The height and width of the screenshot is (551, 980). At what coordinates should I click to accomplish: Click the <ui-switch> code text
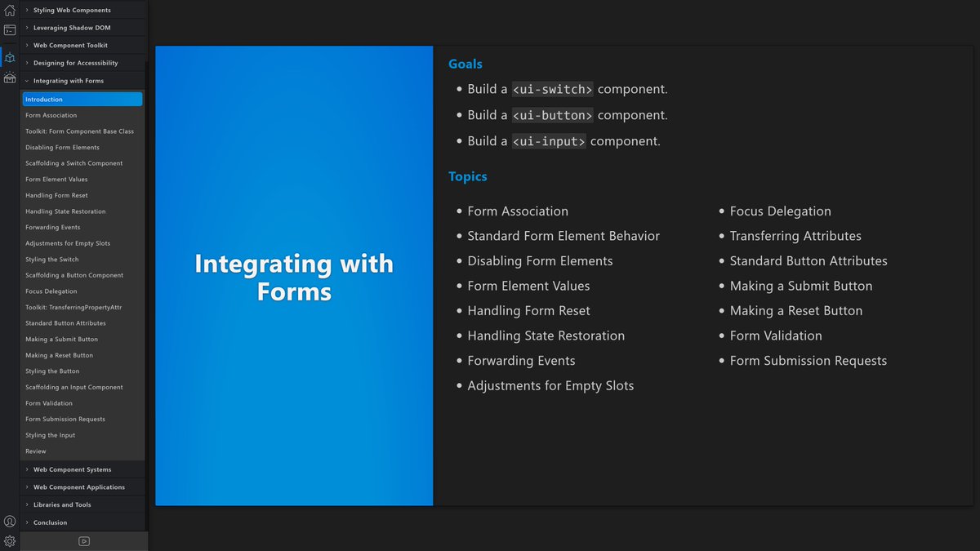point(553,89)
